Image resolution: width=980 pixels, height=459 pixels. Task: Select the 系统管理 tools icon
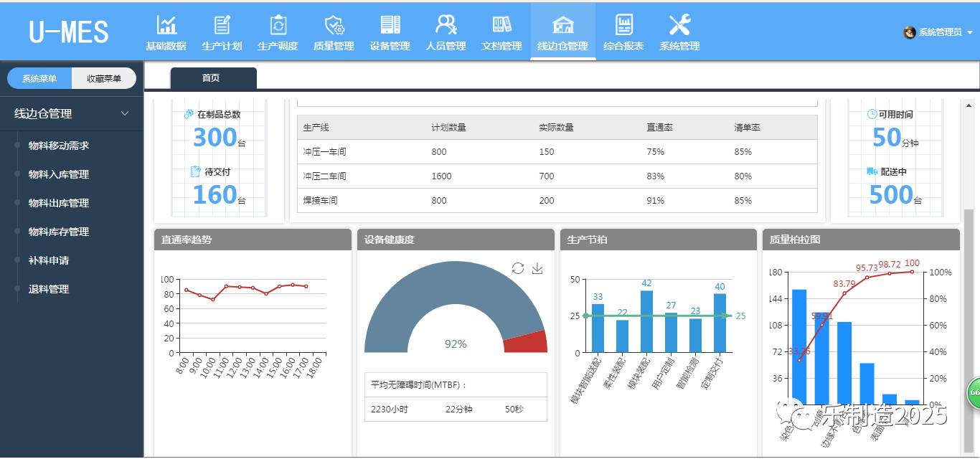[679, 26]
